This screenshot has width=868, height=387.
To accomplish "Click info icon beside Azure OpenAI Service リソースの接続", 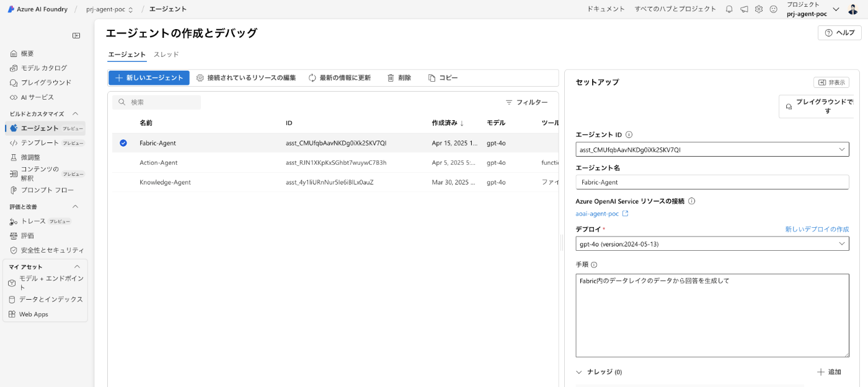I will tap(691, 201).
